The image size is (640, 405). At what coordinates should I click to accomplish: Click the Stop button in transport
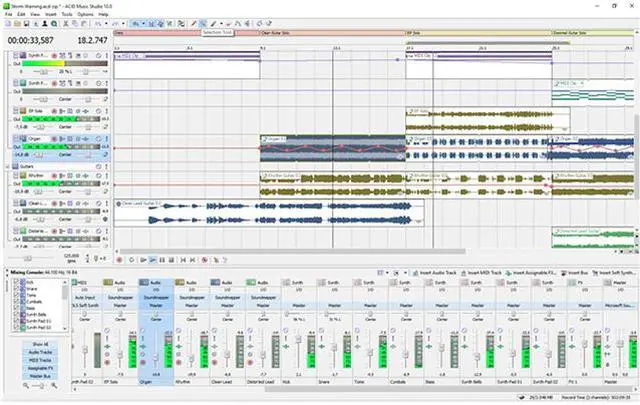171,260
